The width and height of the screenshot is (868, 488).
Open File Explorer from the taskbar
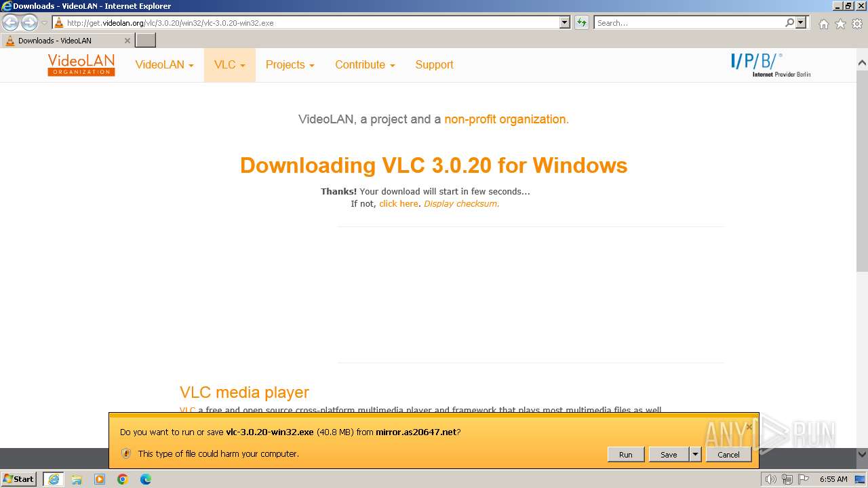point(77,479)
